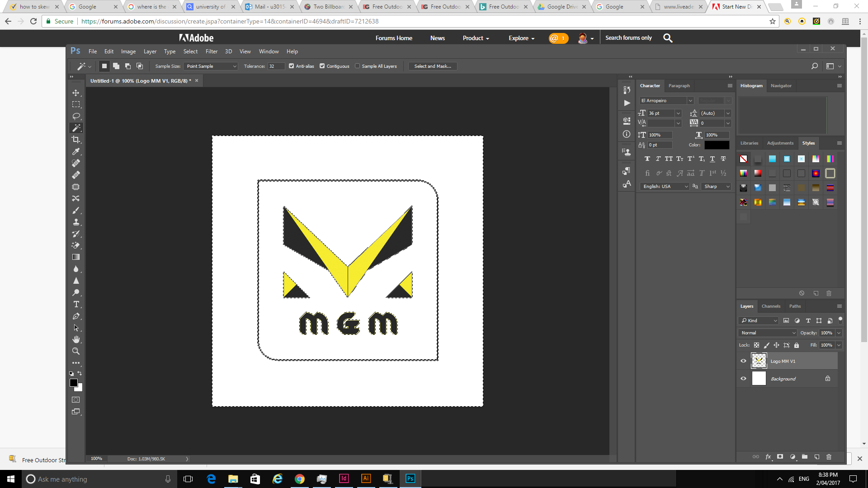
Task: Open the Layer menu
Action: 150,52
